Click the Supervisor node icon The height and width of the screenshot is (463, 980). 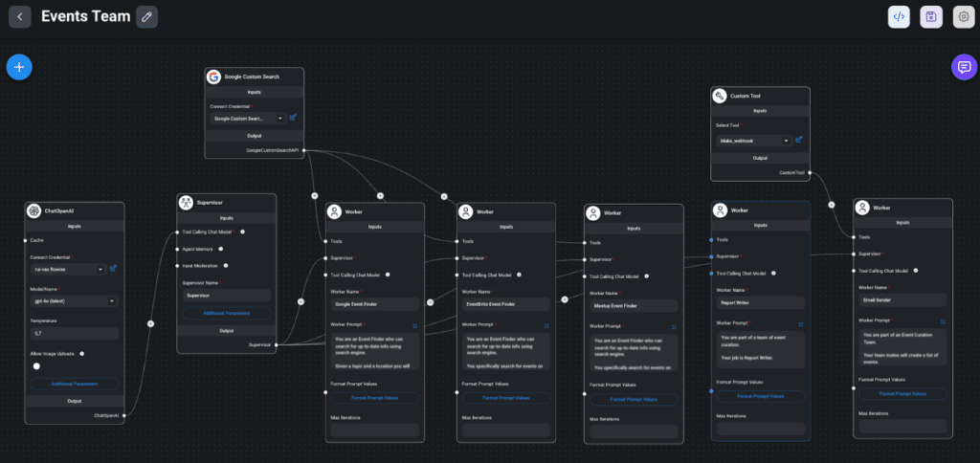point(186,203)
